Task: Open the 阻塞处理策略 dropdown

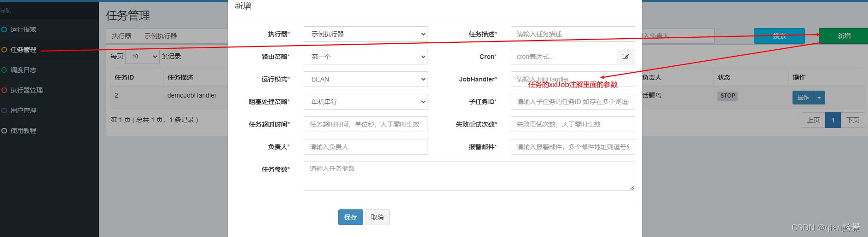Action: tap(366, 102)
